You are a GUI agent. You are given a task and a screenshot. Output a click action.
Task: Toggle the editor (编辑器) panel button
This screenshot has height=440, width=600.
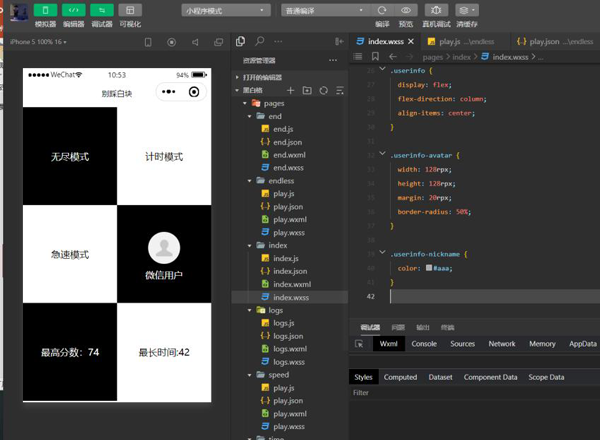pos(73,9)
